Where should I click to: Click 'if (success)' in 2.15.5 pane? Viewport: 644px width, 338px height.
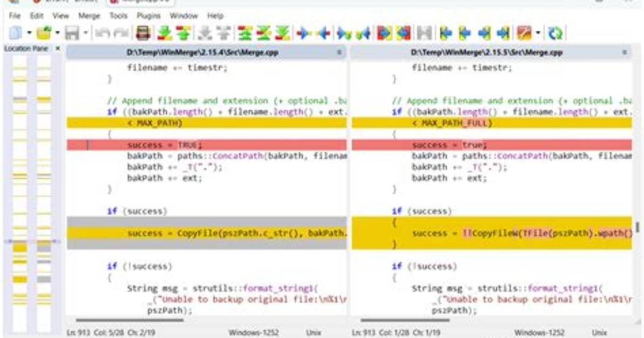tap(422, 211)
